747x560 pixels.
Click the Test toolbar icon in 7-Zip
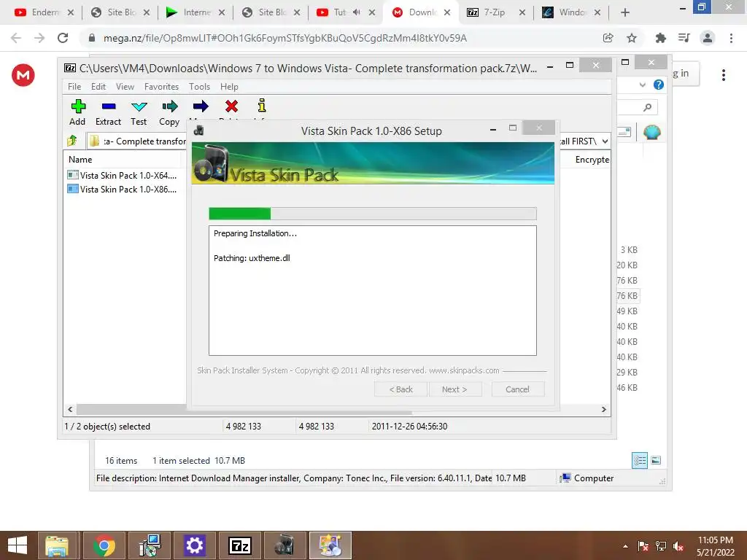pos(139,113)
